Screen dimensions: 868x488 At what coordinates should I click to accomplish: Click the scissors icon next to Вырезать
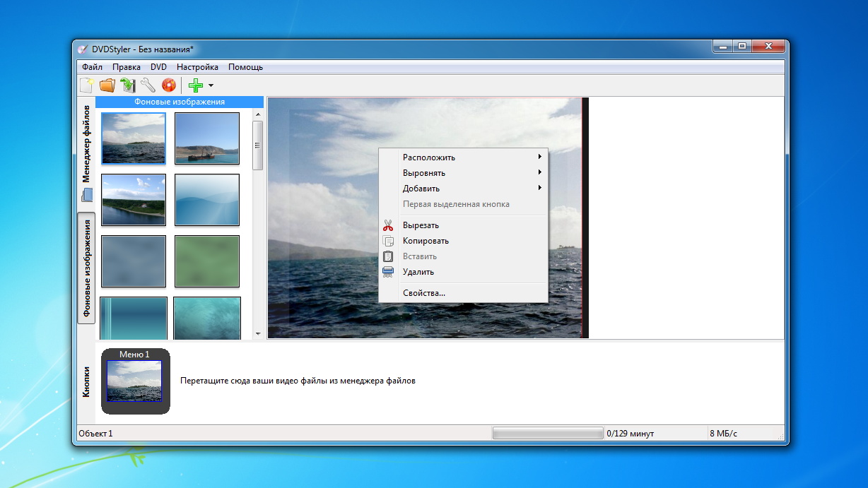click(x=387, y=225)
